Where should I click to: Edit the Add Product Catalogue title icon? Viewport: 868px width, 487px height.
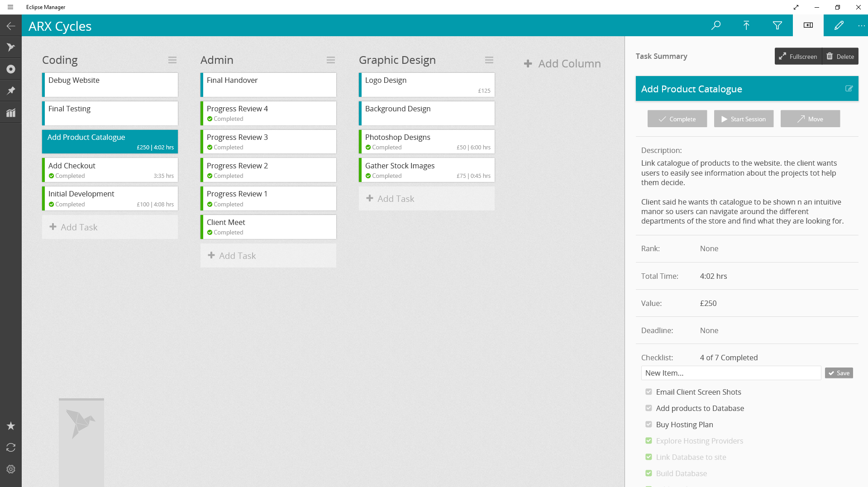click(849, 89)
